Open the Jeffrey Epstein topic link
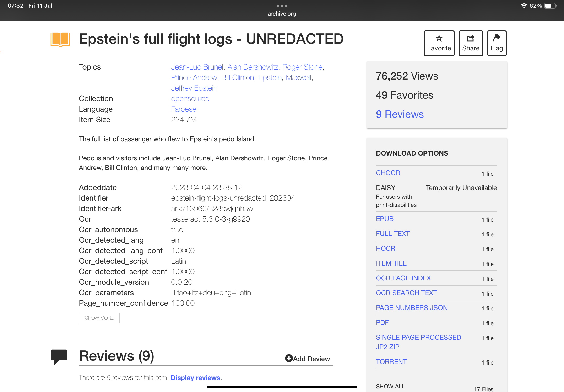Image resolution: width=564 pixels, height=392 pixels. (x=194, y=88)
